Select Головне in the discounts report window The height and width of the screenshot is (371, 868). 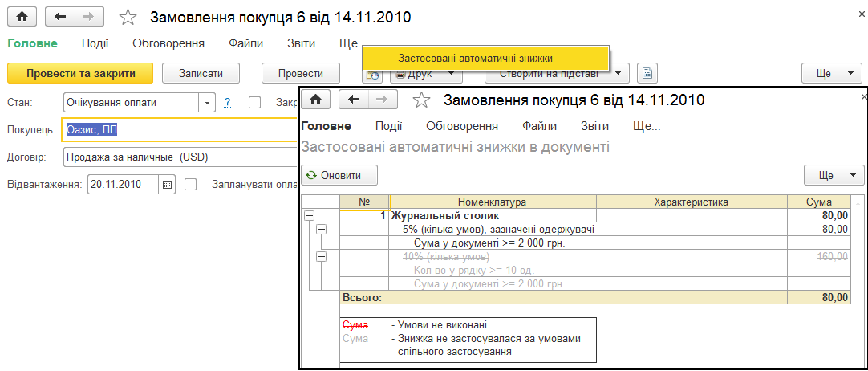tap(326, 126)
